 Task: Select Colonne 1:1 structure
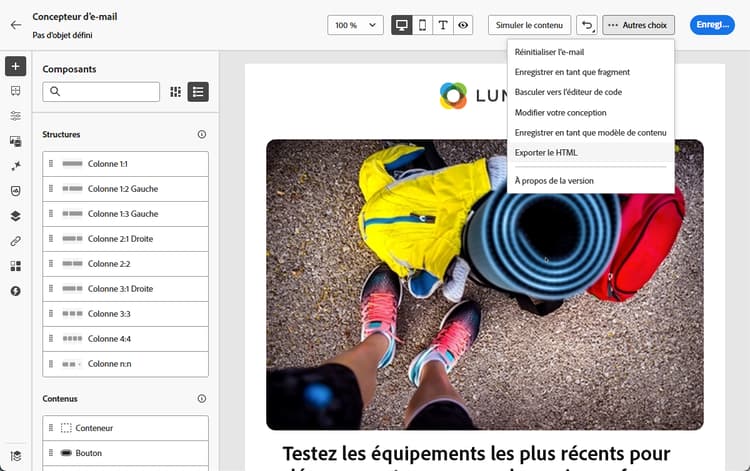tap(125, 164)
